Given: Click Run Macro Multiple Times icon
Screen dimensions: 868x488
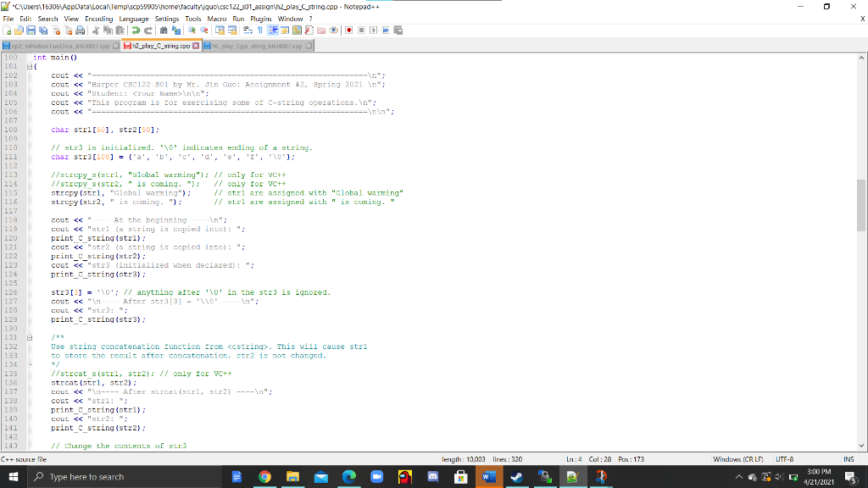Looking at the screenshot, I should [x=386, y=30].
